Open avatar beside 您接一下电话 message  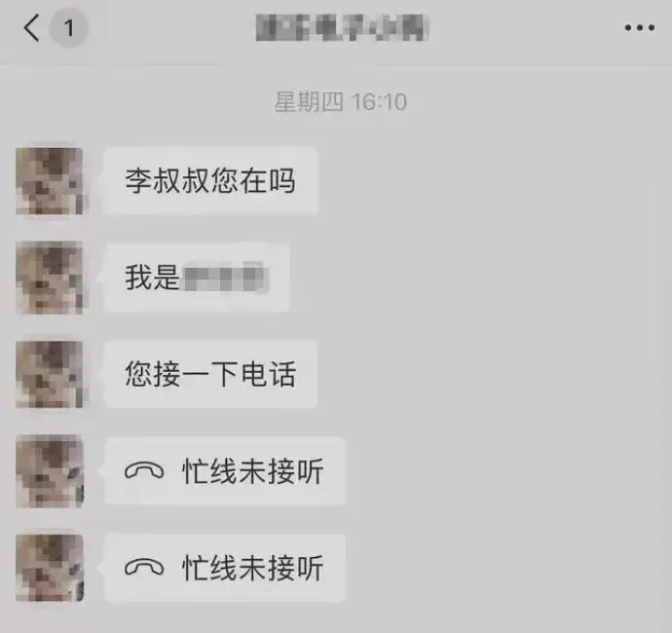50,374
